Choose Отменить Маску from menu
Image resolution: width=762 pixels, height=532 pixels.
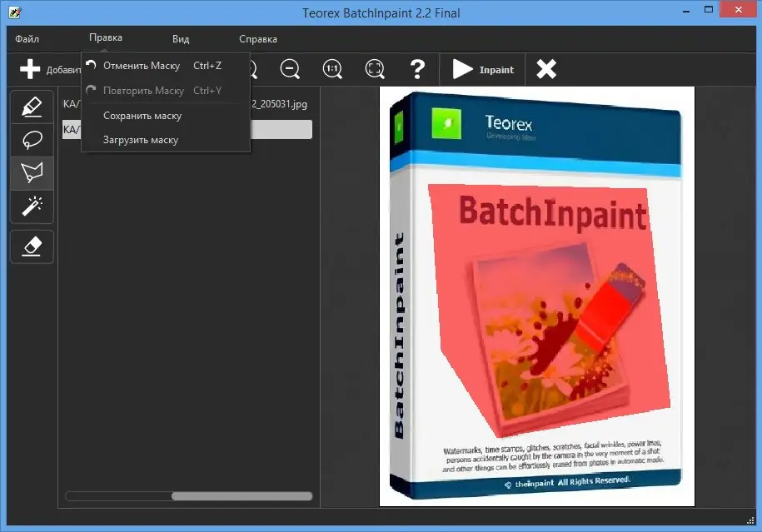[x=166, y=66]
